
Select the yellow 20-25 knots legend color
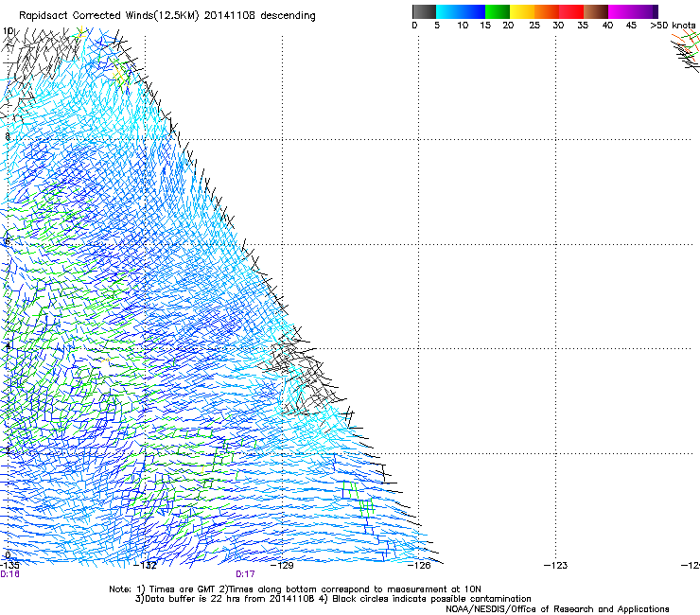pos(522,11)
